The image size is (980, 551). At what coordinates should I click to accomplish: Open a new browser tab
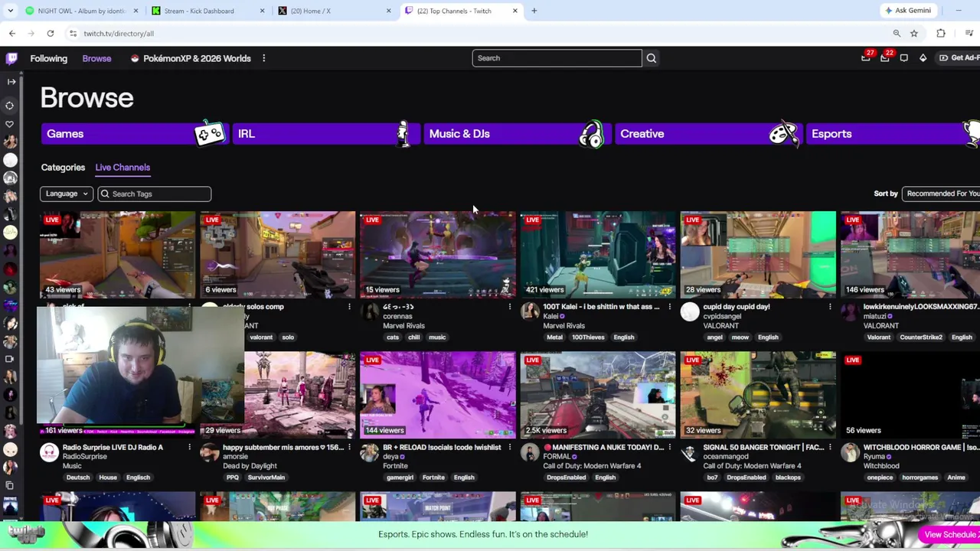534,11
